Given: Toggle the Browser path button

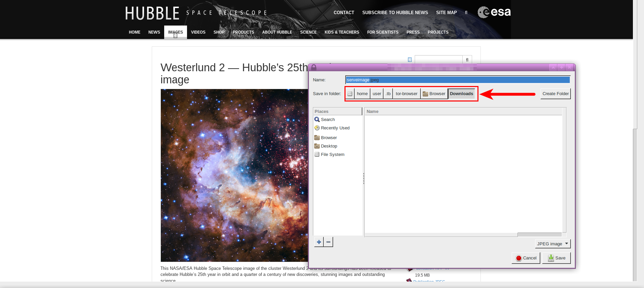Looking at the screenshot, I should pyautogui.click(x=434, y=94).
